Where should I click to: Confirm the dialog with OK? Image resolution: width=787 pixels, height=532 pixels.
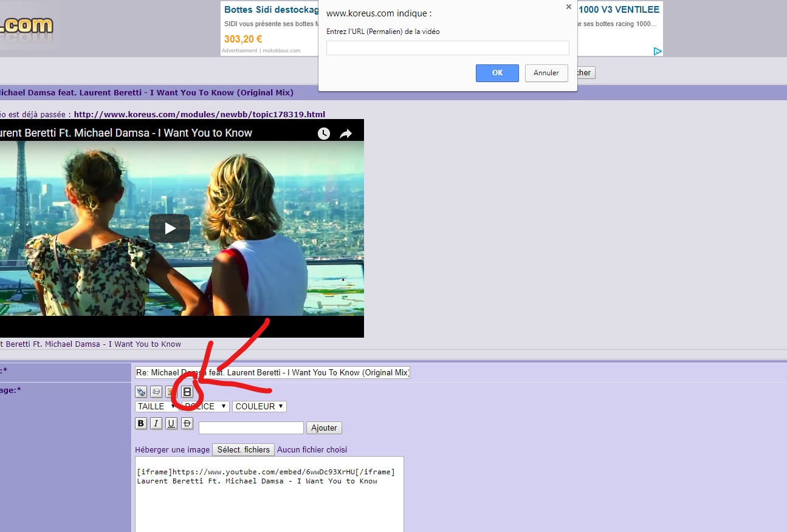(497, 73)
